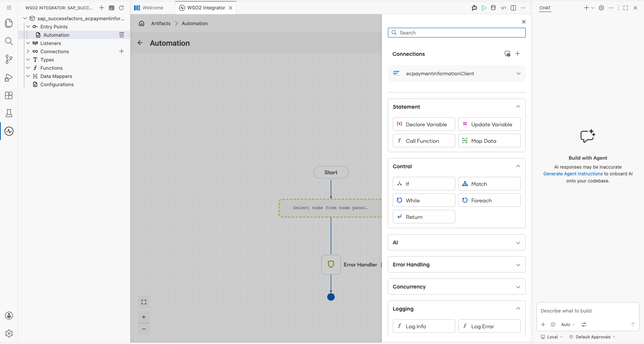644x344 pixels.
Task: Open the Auto model dropdown in chat
Action: coord(568,325)
